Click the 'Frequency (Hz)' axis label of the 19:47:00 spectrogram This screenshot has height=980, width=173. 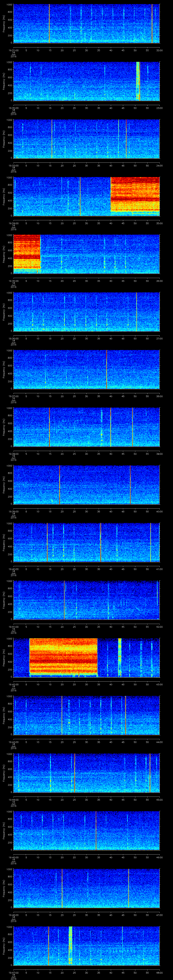(4, 947)
